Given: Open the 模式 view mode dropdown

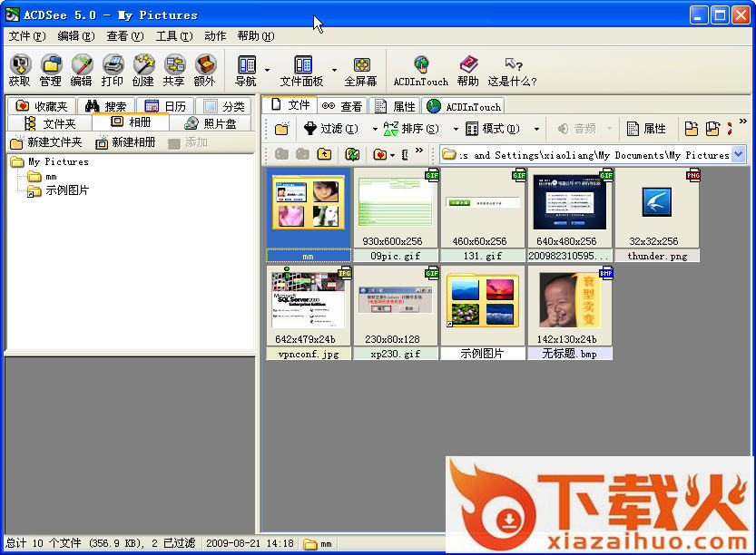Looking at the screenshot, I should (x=493, y=129).
